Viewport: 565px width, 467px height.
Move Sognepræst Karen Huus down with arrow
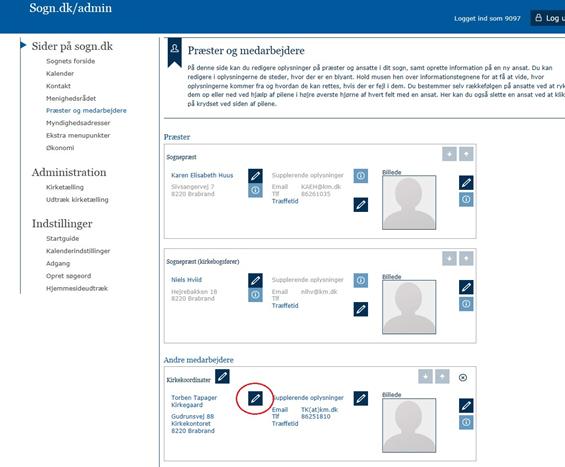coord(449,154)
